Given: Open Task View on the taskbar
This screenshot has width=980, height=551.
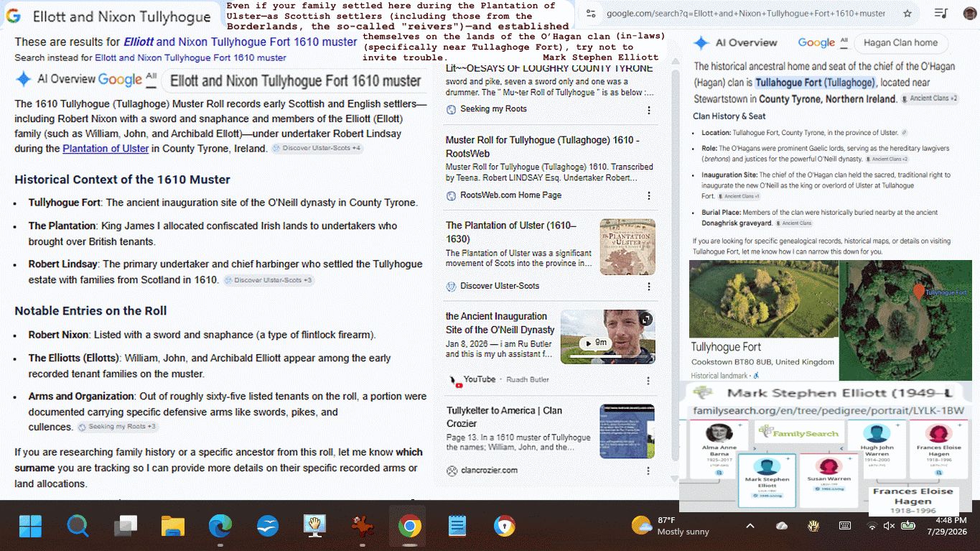Looking at the screenshot, I should (126, 527).
